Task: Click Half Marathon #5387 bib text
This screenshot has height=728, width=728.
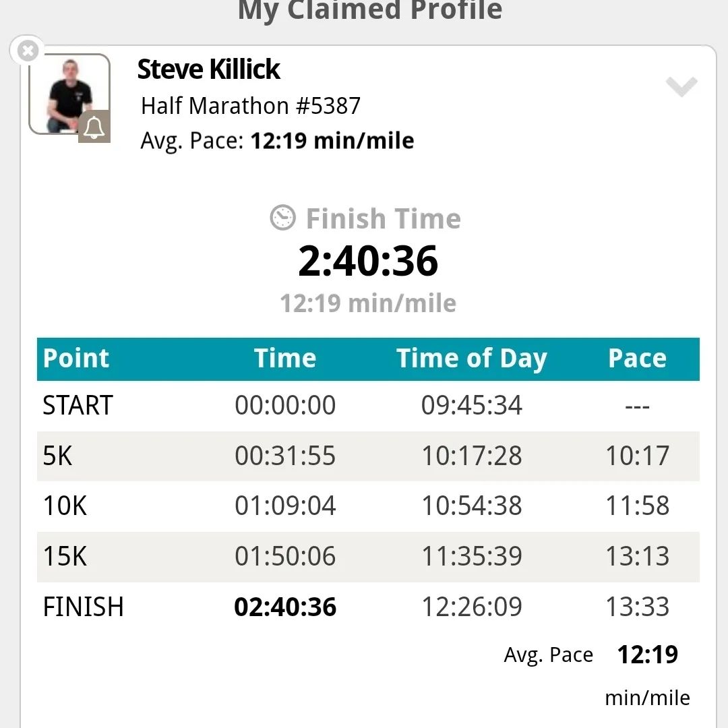Action: [251, 106]
